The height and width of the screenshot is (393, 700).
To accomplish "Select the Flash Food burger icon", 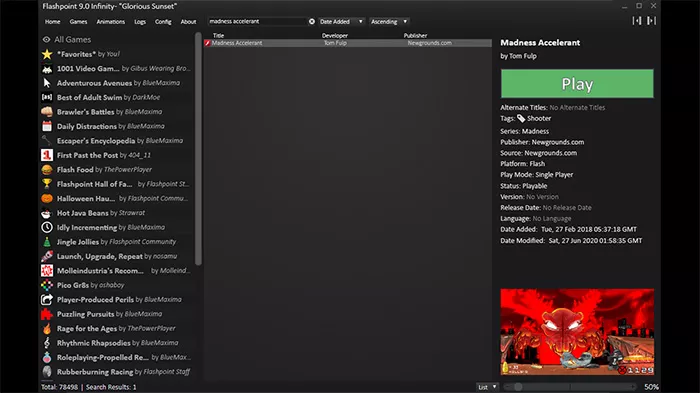I will tap(47, 170).
